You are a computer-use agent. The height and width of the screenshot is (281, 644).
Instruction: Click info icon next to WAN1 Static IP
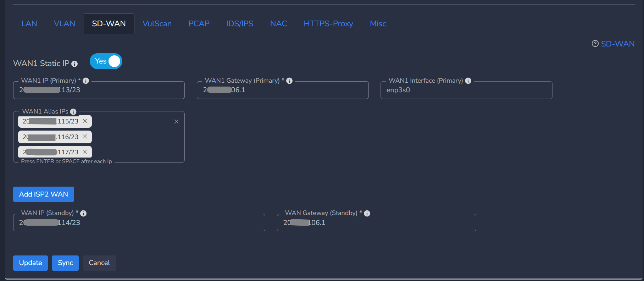(x=74, y=64)
